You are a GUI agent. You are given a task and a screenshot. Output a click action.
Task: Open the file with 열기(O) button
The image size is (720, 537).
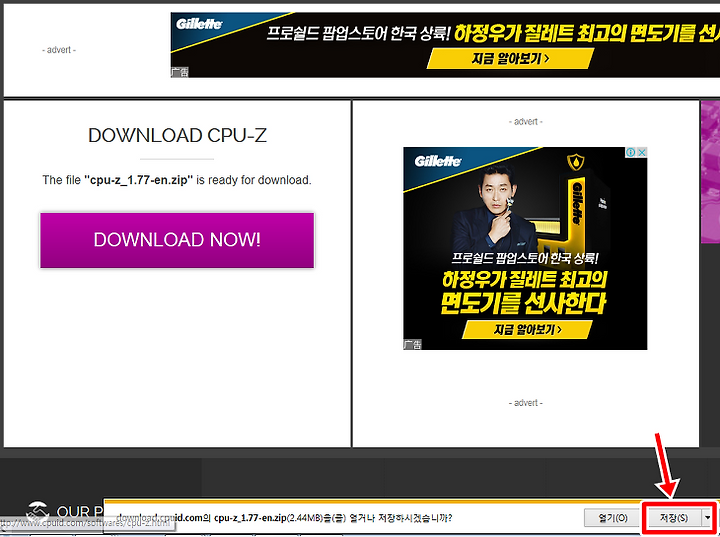(x=613, y=518)
